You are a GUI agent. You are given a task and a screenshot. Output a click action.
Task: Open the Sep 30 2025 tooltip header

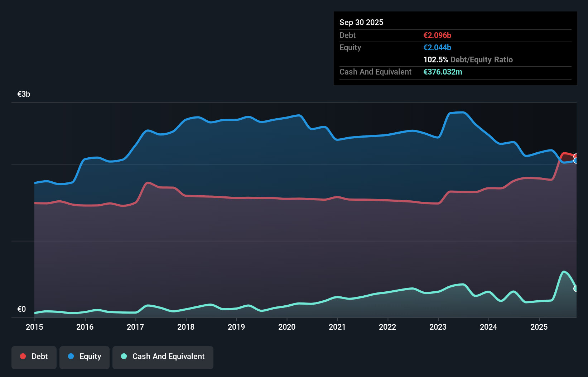pos(361,22)
